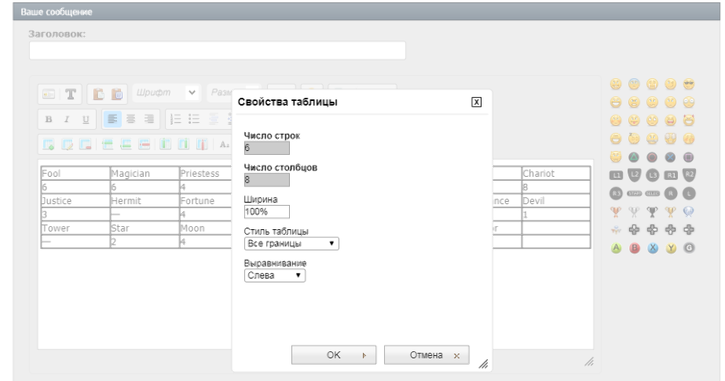
Task: Insert the PlayStation square button icon
Action: point(688,157)
